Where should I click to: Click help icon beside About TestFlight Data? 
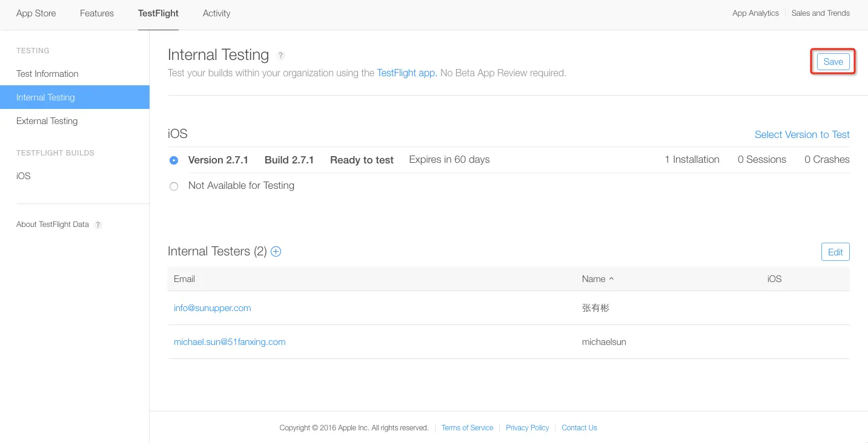coord(98,225)
